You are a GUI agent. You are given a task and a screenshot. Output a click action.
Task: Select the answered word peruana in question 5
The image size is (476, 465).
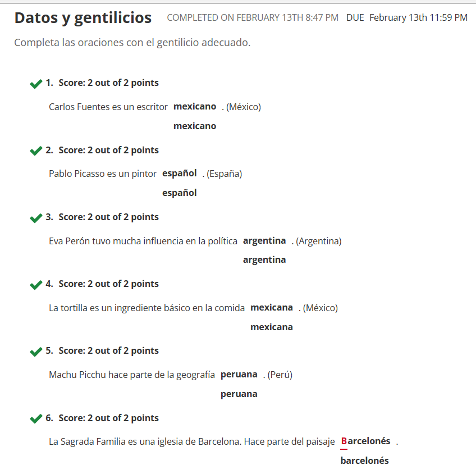239,375
